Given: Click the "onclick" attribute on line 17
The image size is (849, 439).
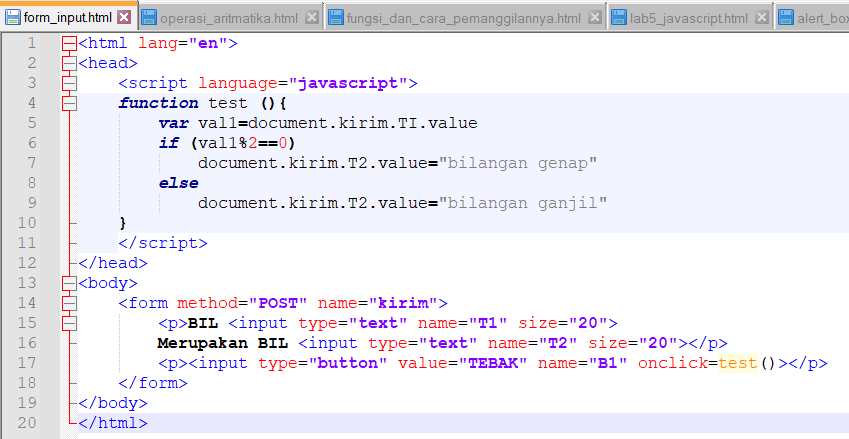Looking at the screenshot, I should tap(673, 363).
